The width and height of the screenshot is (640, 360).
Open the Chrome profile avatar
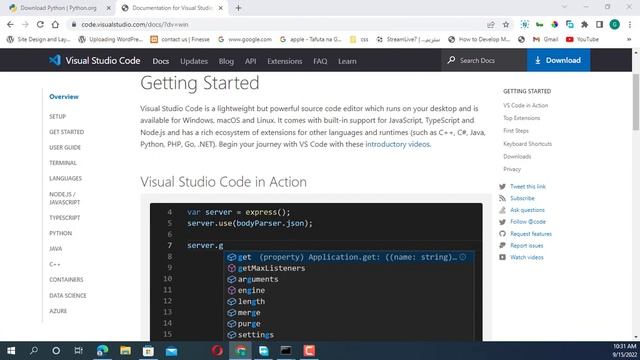point(615,24)
